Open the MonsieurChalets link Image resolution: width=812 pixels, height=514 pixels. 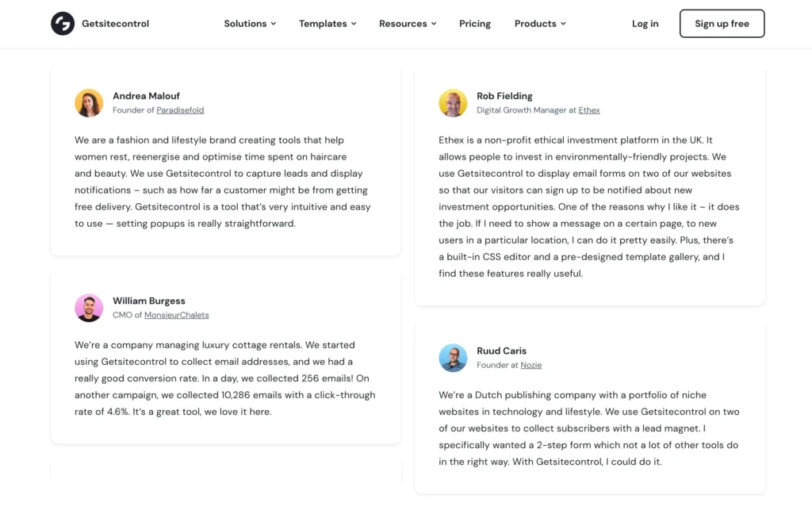[x=176, y=315]
